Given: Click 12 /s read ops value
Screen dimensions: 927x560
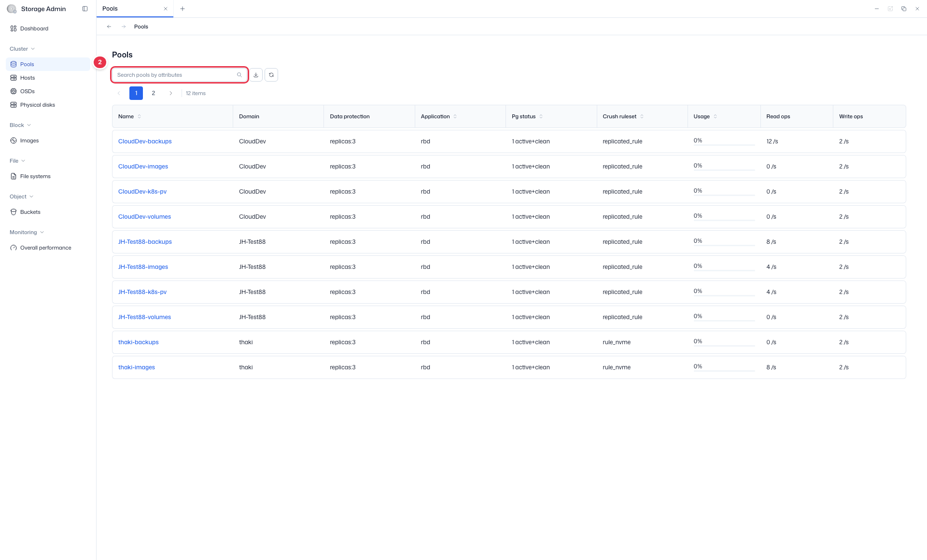Looking at the screenshot, I should click(x=772, y=141).
